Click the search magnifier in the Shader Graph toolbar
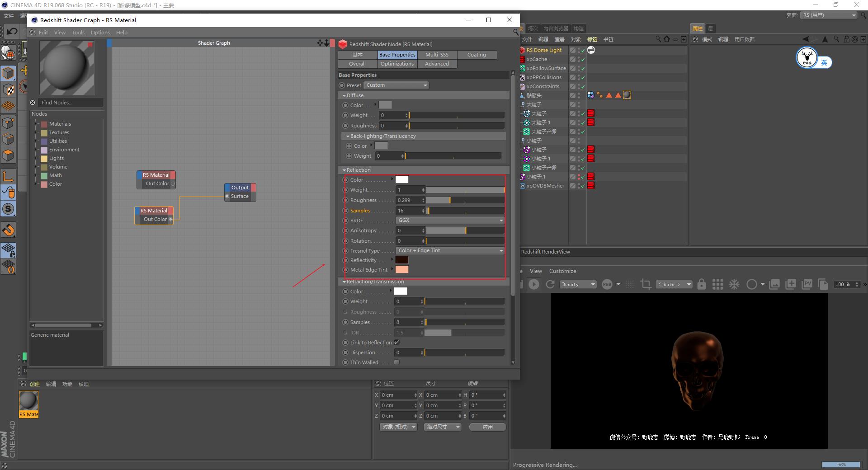Image resolution: width=868 pixels, height=470 pixels. click(516, 32)
